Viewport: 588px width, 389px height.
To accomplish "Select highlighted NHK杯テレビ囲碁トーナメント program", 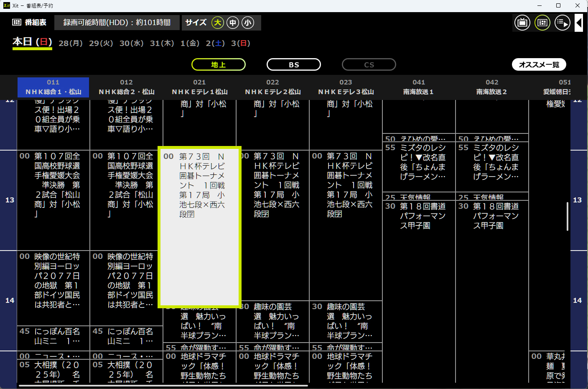I will pyautogui.click(x=199, y=227).
